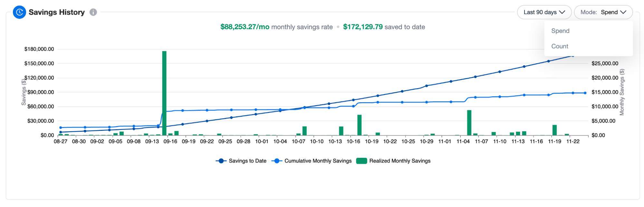
Task: Toggle Realized Monthly Savings legend series
Action: click(x=399, y=161)
